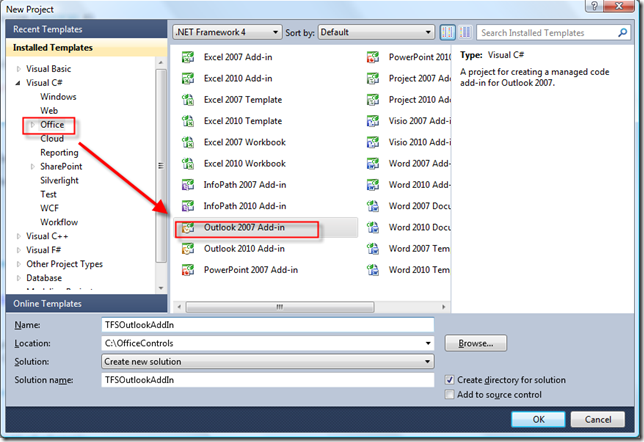Viewport: 644px width, 442px height.
Task: Click the Visio 2007 Add-in icon
Action: click(x=373, y=121)
